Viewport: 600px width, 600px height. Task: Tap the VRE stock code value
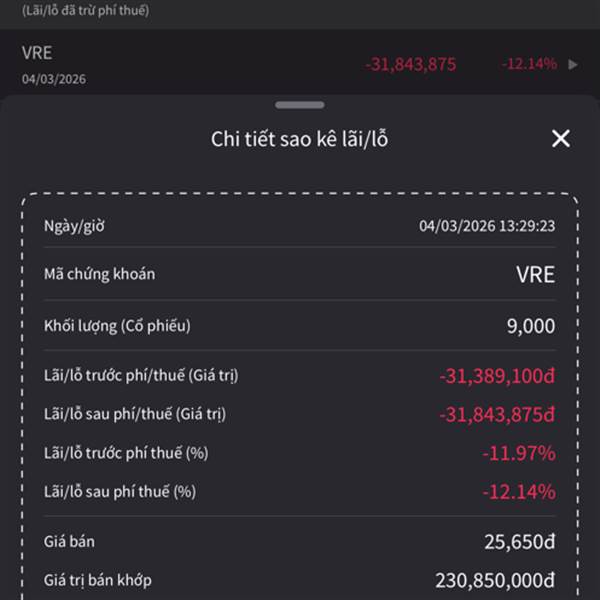(x=535, y=274)
